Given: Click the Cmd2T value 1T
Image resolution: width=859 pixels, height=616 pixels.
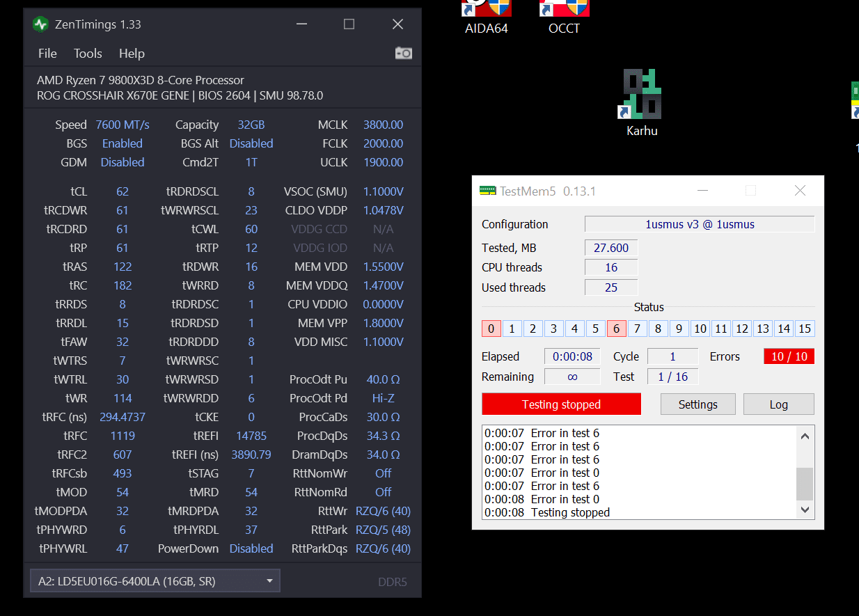Looking at the screenshot, I should pos(251,162).
